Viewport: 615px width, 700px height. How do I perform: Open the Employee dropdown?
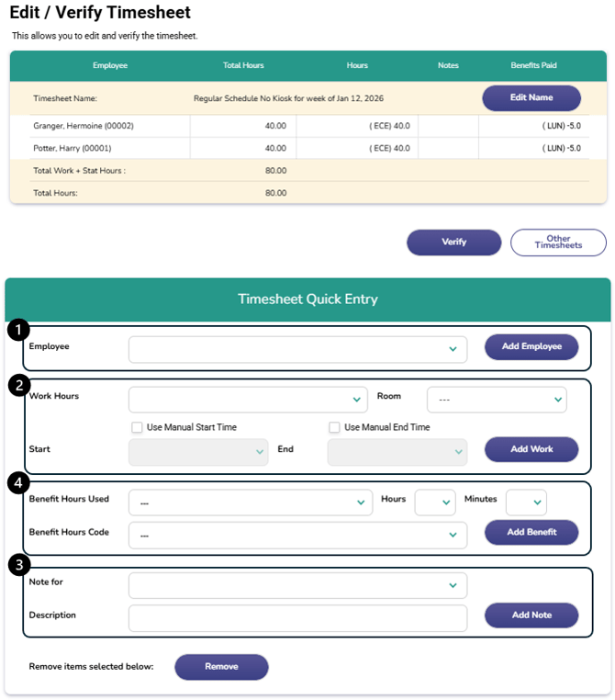click(x=297, y=349)
